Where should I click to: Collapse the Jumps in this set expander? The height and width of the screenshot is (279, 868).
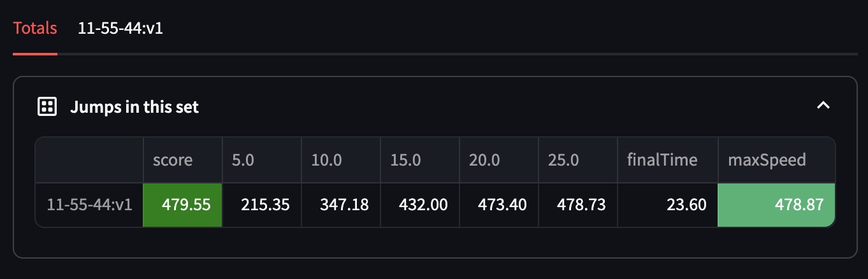tap(823, 106)
